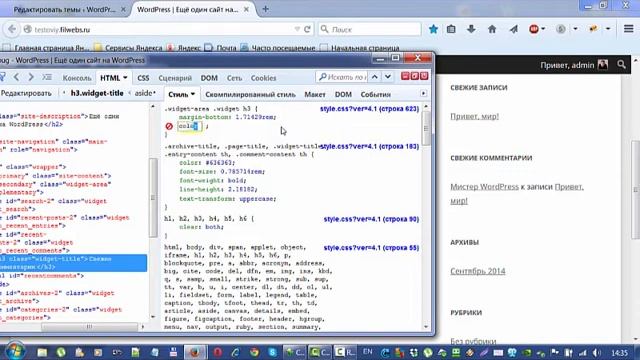Open the Firefox downloads arrow

click(x=471, y=29)
